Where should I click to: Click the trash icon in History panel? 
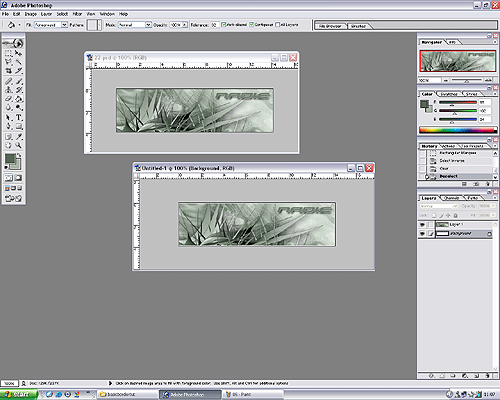pyautogui.click(x=488, y=184)
